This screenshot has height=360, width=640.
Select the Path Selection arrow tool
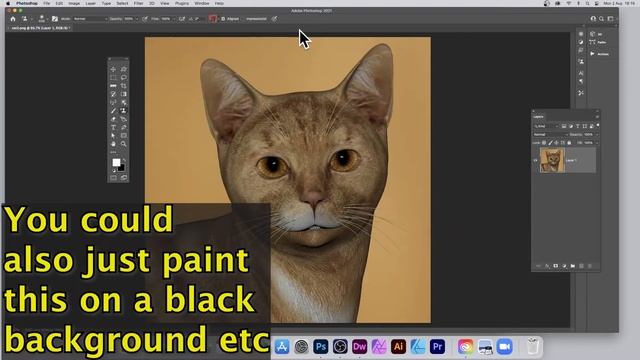tap(113, 136)
